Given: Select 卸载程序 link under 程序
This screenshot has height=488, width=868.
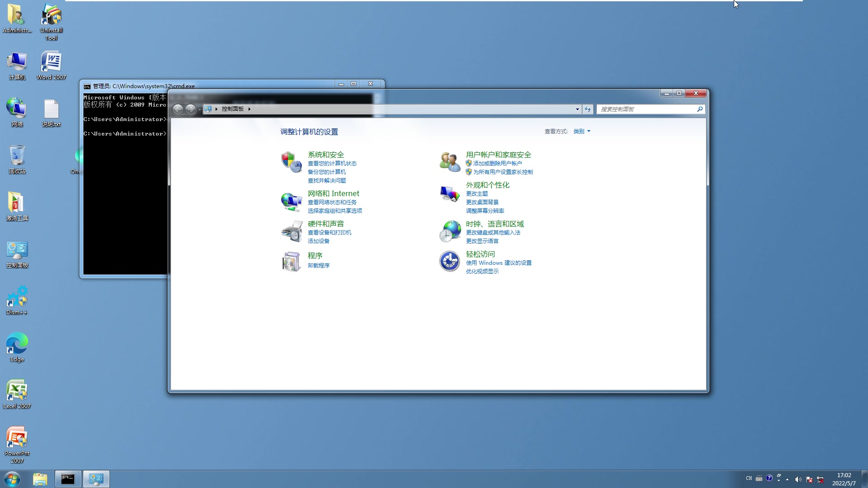Looking at the screenshot, I should pyautogui.click(x=319, y=265).
